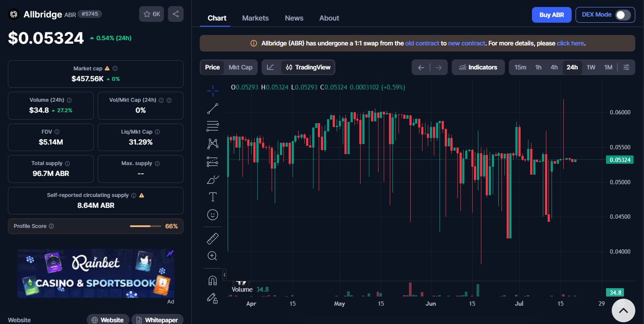Screen dimensions: 644x324
Task: Open the horizontal lines/Fib tool
Action: [213, 126]
